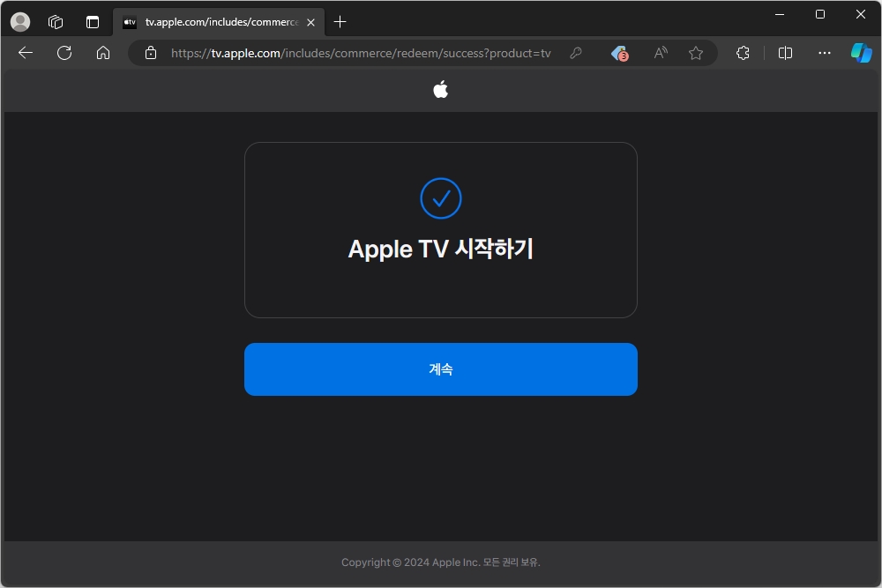Image resolution: width=882 pixels, height=588 pixels.
Task: Go back with the browser back arrow
Action: pos(26,53)
